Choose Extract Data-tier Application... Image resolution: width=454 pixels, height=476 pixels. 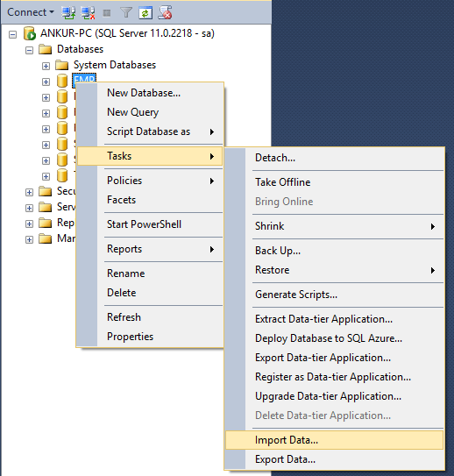(x=335, y=319)
